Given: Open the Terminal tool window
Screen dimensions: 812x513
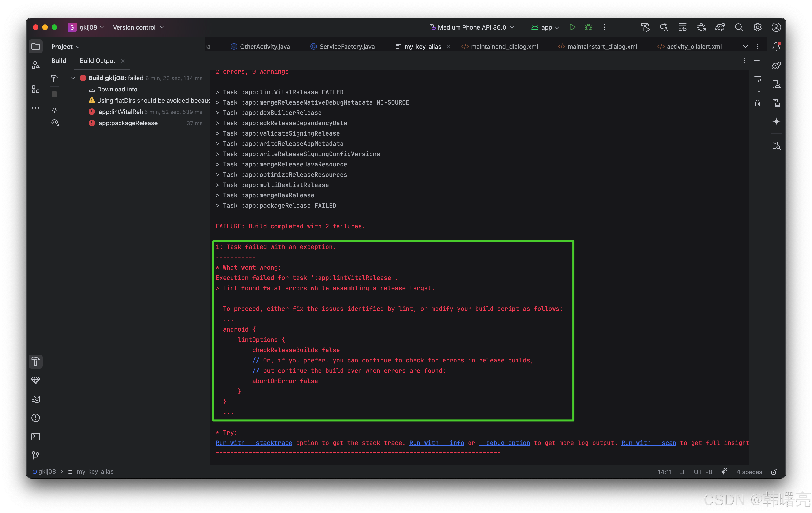Looking at the screenshot, I should [35, 436].
